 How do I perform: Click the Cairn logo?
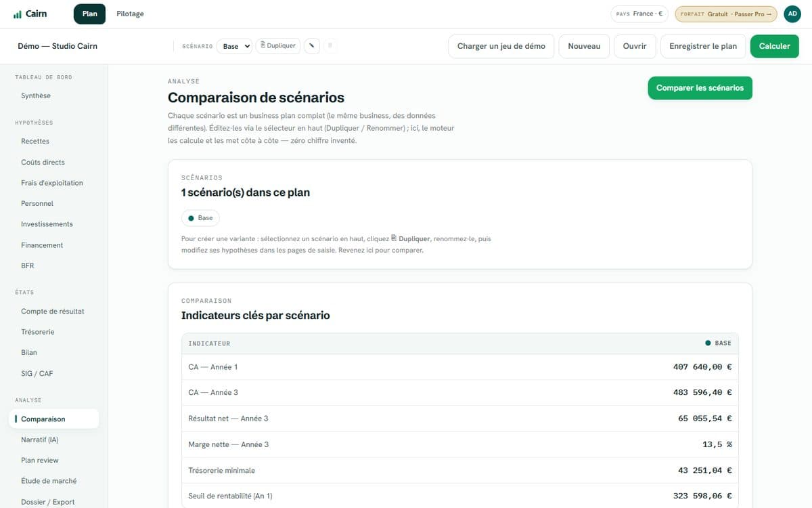coord(30,14)
